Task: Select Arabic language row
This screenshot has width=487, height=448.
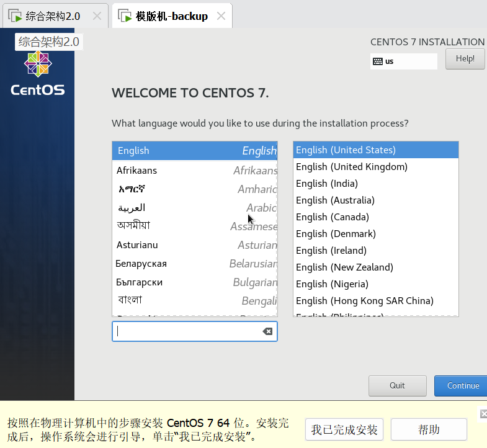Action: click(195, 207)
